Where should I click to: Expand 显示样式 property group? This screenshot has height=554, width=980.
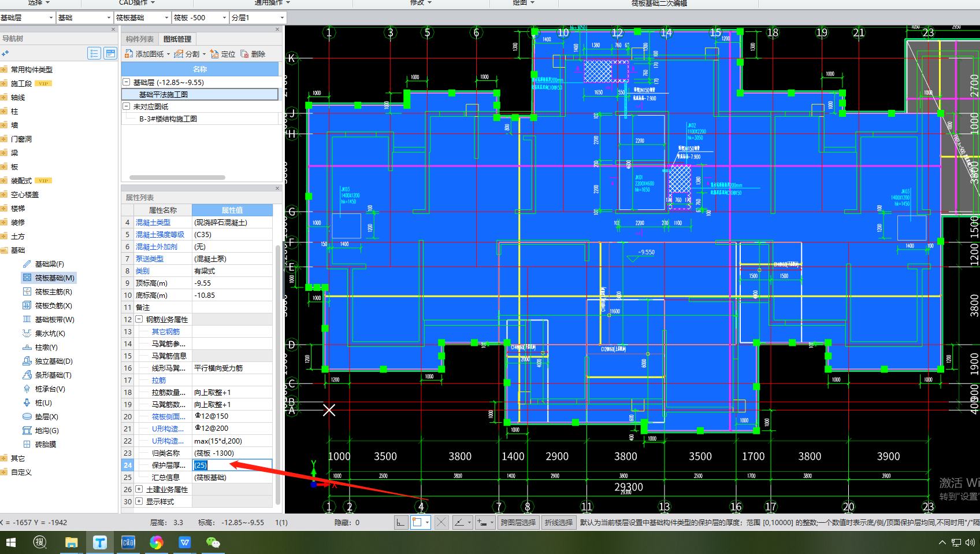[139, 501]
